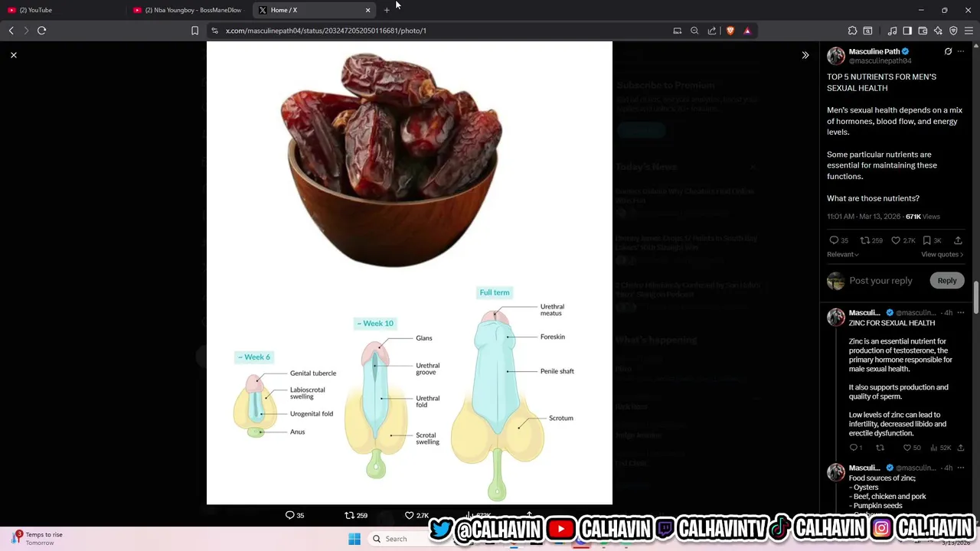Open the Relevant sort dropdown
This screenshot has width=980, height=551.
(x=843, y=254)
